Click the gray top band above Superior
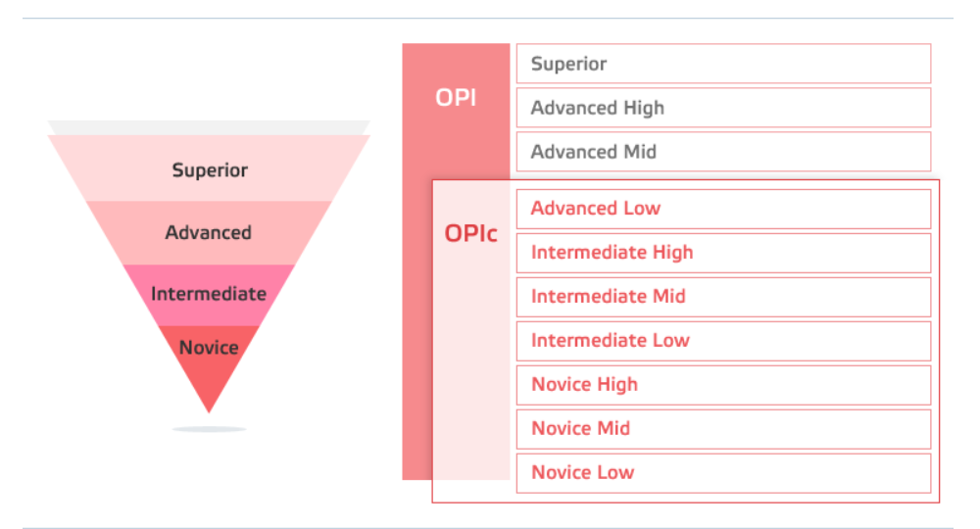 pos(209,127)
